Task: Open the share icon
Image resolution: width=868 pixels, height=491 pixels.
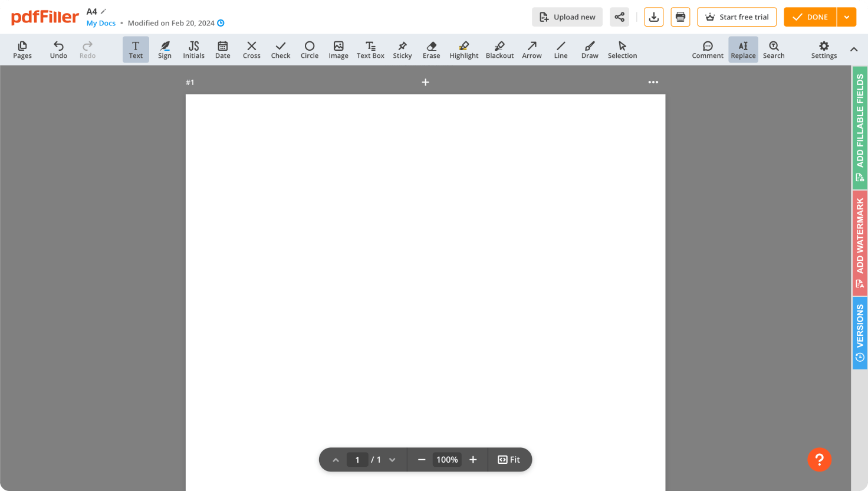Action: [619, 17]
